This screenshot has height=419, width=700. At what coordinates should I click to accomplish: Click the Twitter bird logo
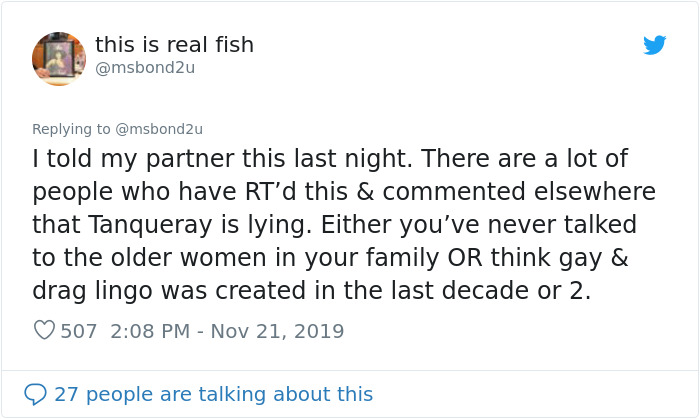(x=655, y=45)
